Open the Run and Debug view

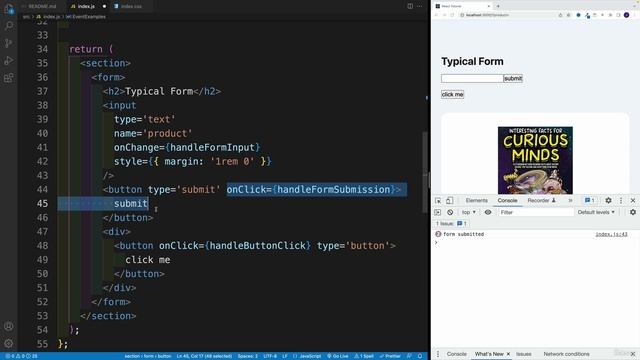point(9,60)
